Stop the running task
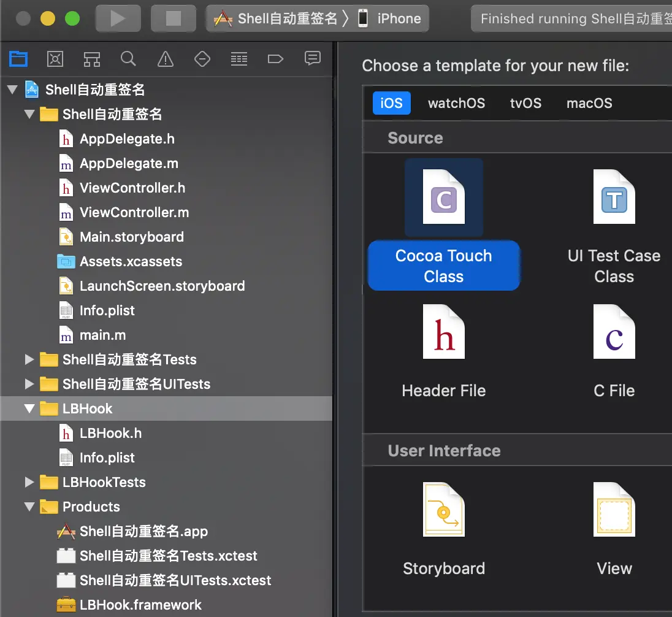This screenshot has width=672, height=617. 173,18
